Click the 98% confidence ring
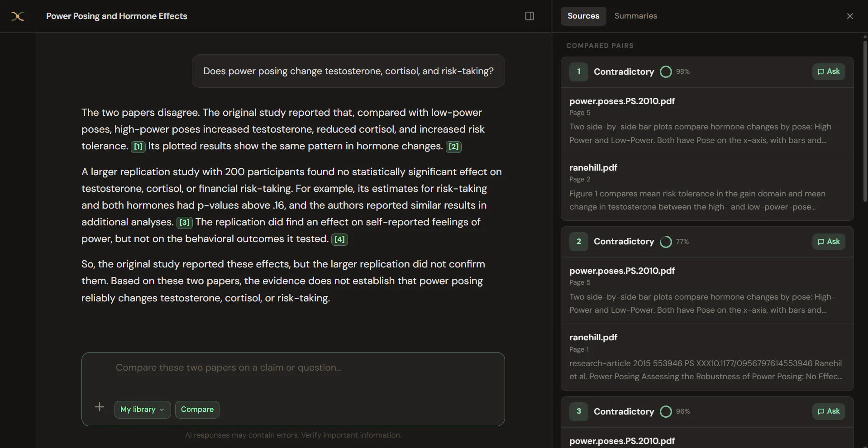The width and height of the screenshot is (868, 448). coord(666,72)
